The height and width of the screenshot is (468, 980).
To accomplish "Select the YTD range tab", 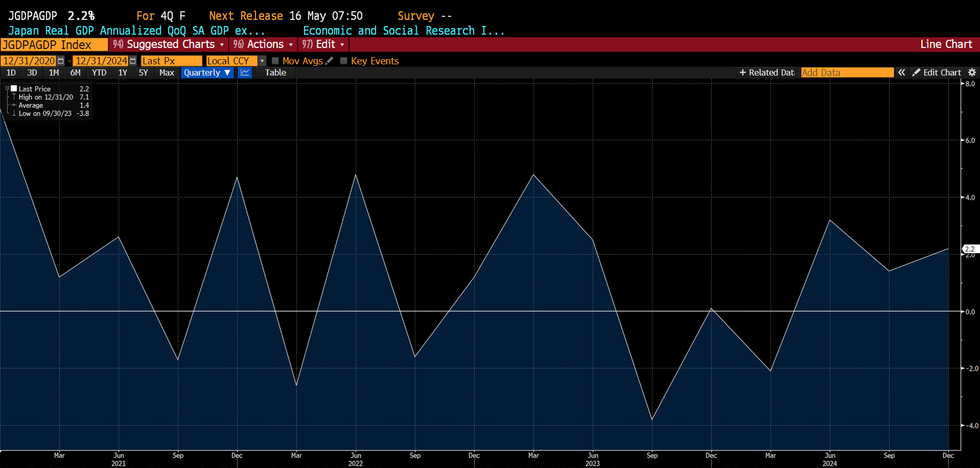I will tap(99, 73).
